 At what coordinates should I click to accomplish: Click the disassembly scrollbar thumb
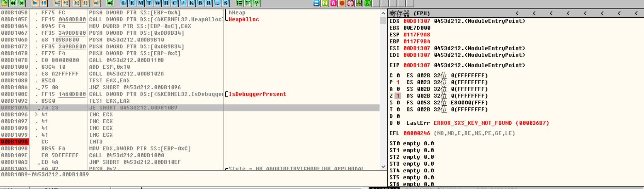pyautogui.click(x=383, y=20)
